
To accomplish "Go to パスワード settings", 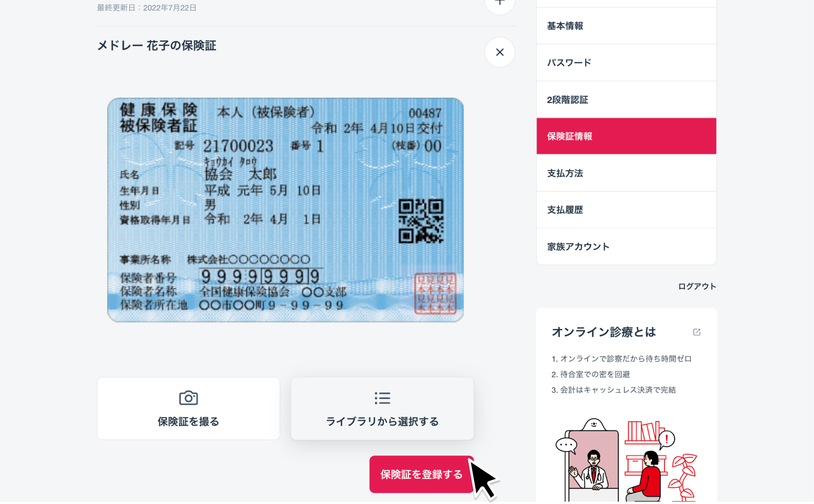I will point(626,63).
